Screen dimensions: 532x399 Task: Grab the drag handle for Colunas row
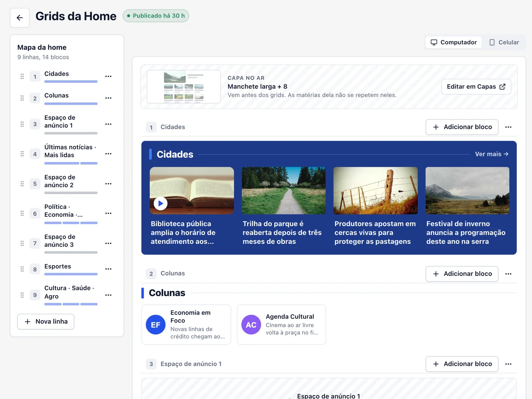point(22,98)
